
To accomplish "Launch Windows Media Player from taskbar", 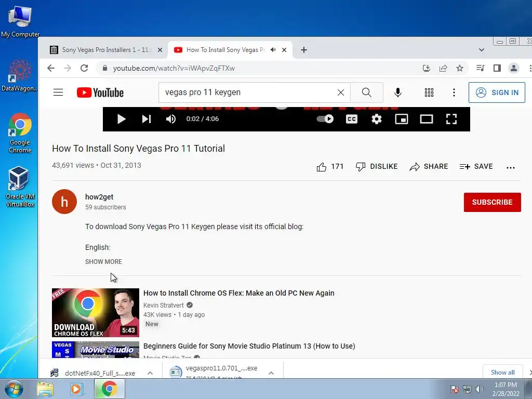I will (x=77, y=389).
